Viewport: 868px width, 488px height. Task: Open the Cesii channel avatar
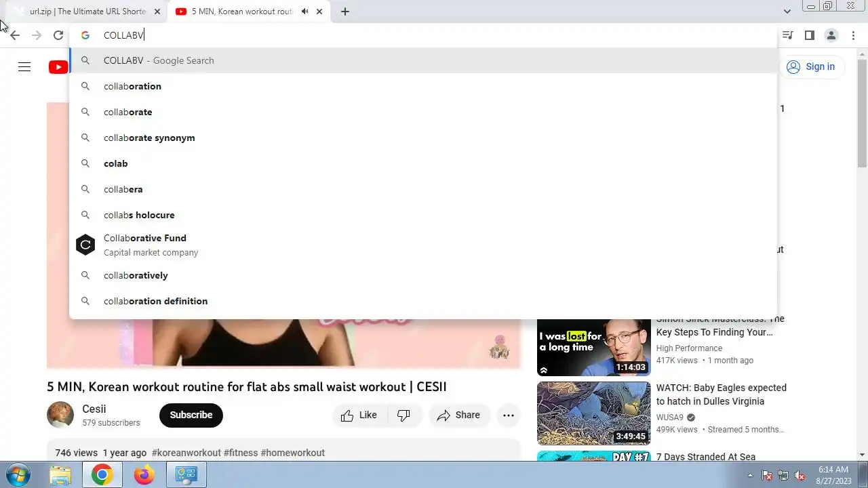pyautogui.click(x=60, y=415)
